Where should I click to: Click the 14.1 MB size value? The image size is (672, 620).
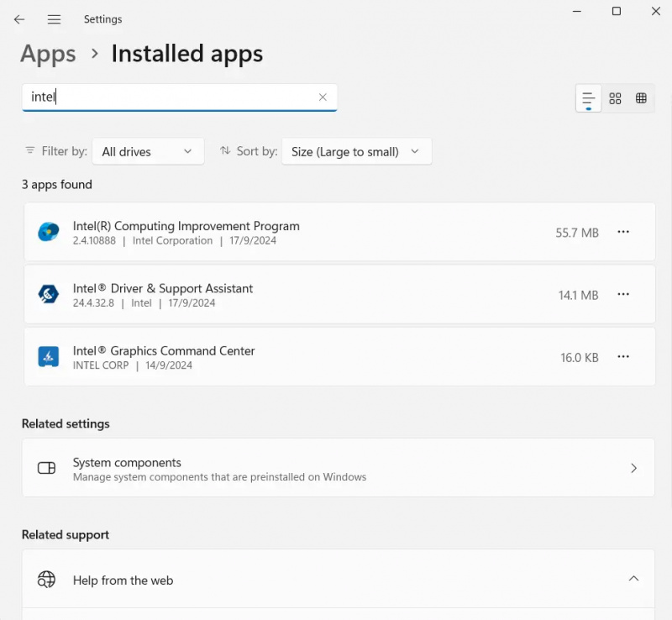[x=578, y=296]
